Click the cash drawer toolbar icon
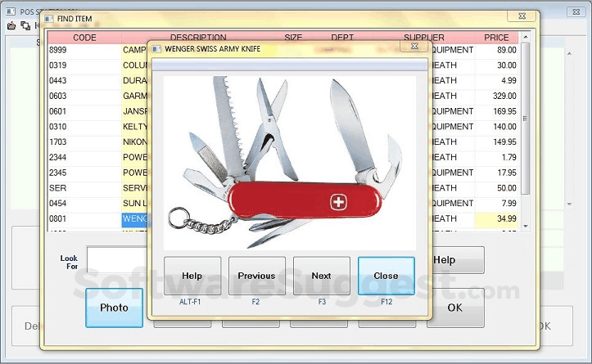 11,26
